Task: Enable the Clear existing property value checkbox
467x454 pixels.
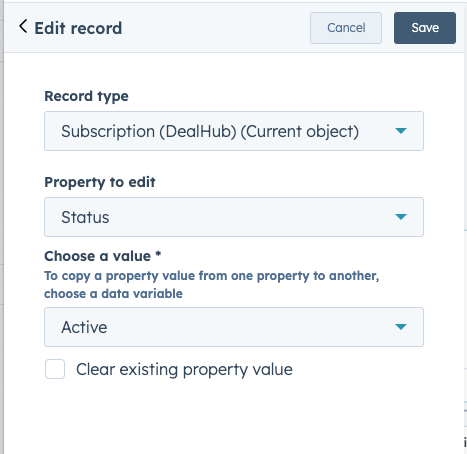Action: tap(55, 369)
